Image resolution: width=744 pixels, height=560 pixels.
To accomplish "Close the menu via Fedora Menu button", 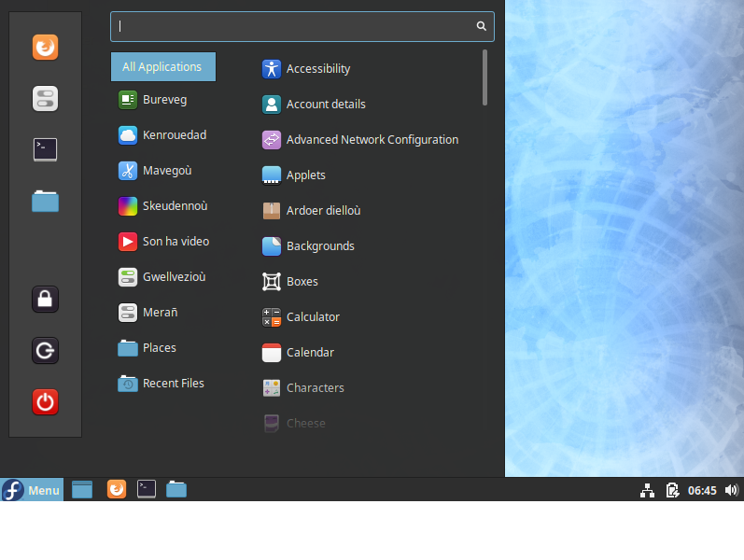I will pos(32,490).
